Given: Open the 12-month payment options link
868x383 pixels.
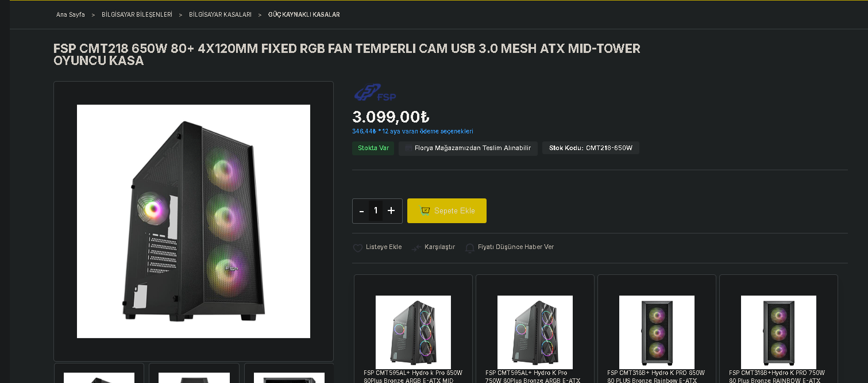Looking at the screenshot, I should pyautogui.click(x=412, y=132).
